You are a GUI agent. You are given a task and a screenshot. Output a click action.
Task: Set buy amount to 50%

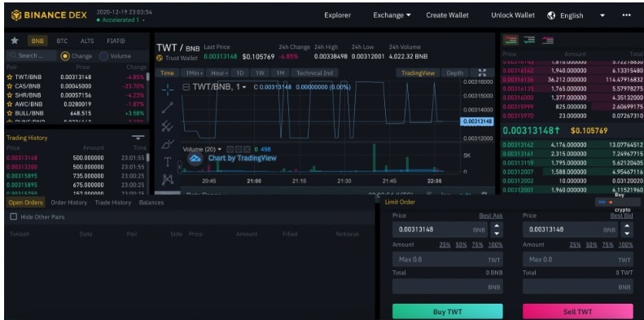(461, 244)
